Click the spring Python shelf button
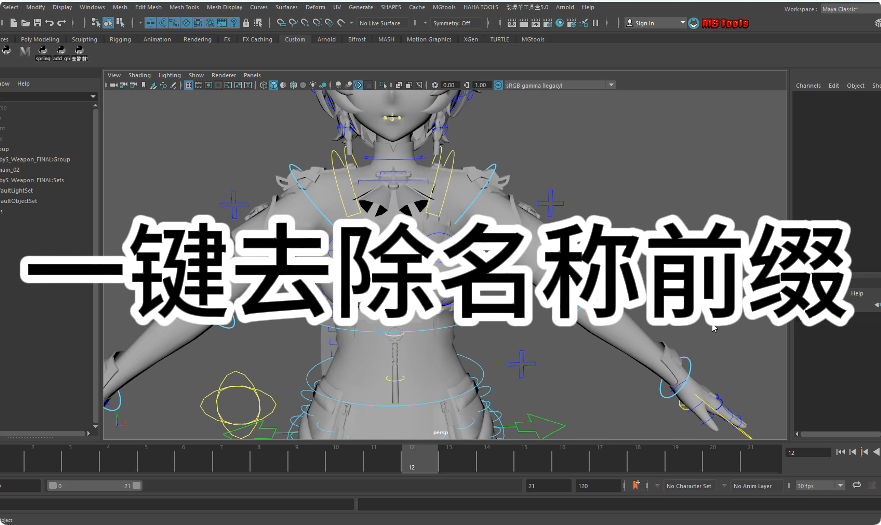The height and width of the screenshot is (525, 881). pos(43,53)
